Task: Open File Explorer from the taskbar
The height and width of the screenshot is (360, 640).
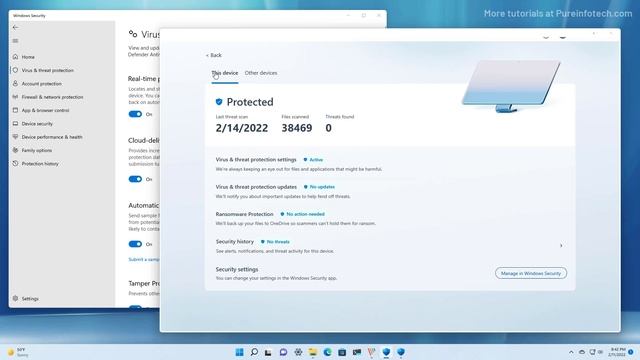Action: pyautogui.click(x=313, y=352)
